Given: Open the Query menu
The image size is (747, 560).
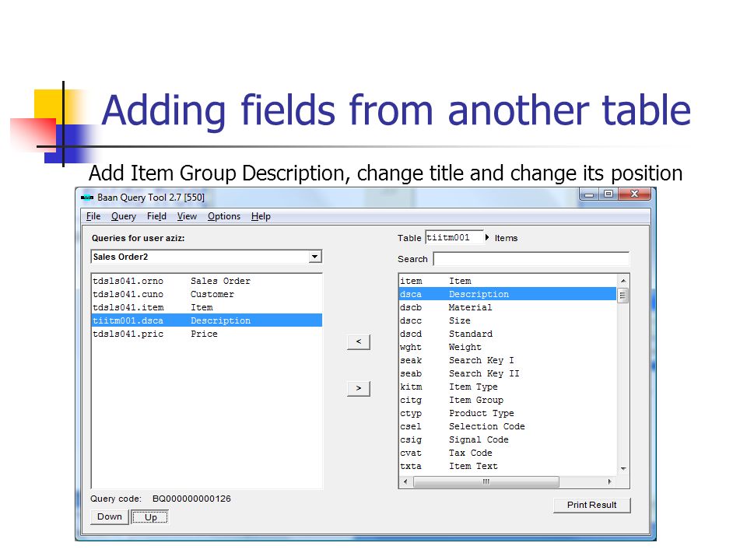Looking at the screenshot, I should (123, 216).
